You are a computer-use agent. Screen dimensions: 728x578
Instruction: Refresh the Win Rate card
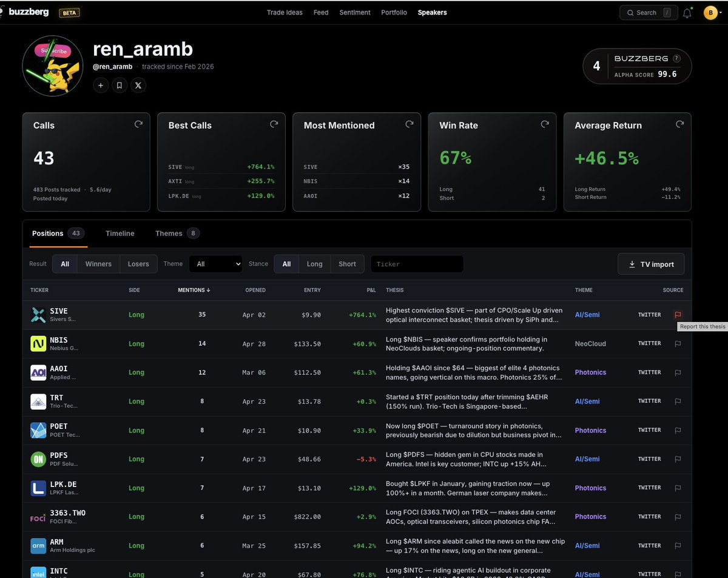[x=545, y=124]
